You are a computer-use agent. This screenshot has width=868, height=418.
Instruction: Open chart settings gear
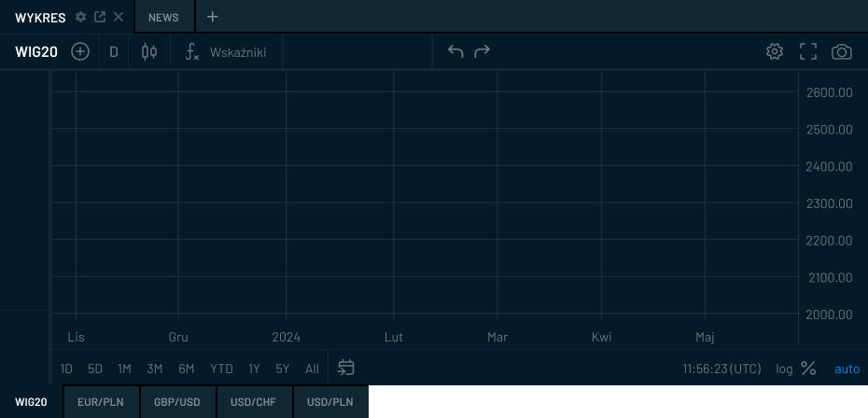click(x=774, y=51)
